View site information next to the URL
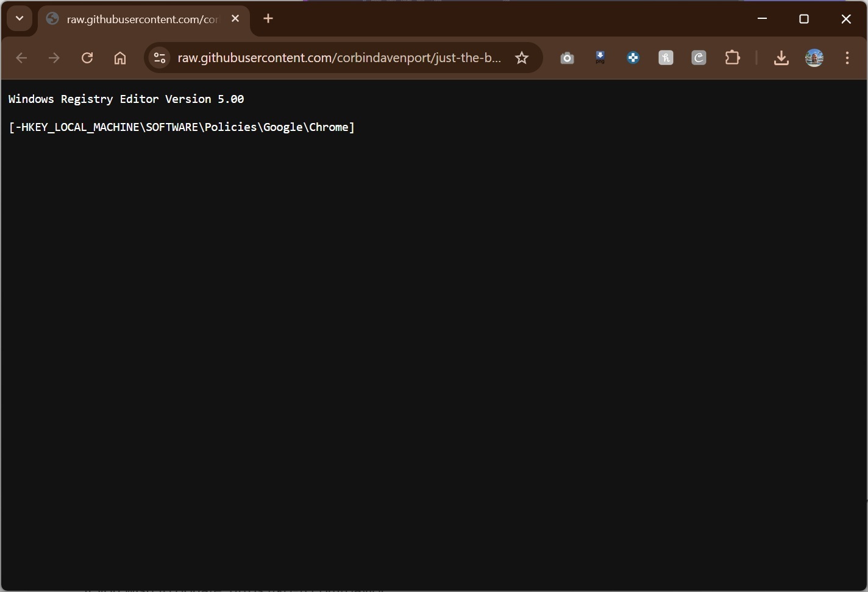 click(x=160, y=58)
